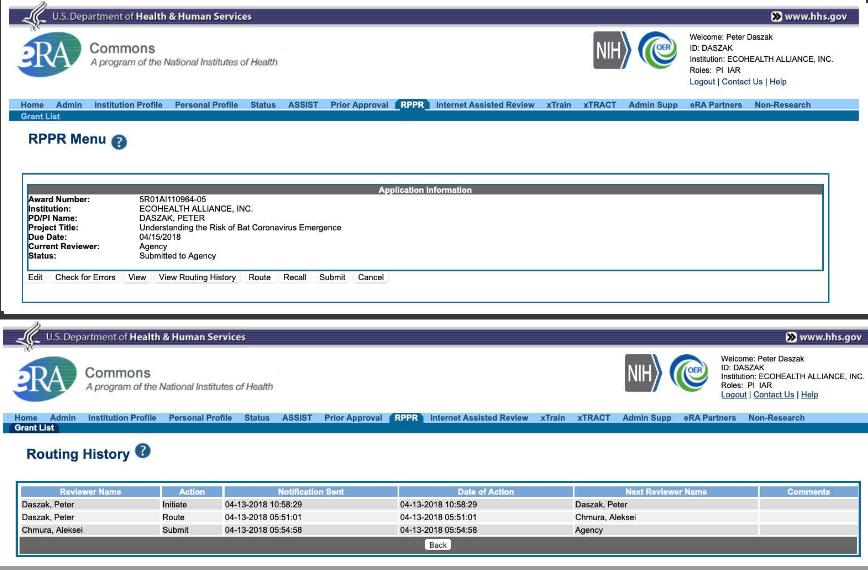Click Logout link above Routing History page
The width and height of the screenshot is (868, 570).
tap(733, 395)
